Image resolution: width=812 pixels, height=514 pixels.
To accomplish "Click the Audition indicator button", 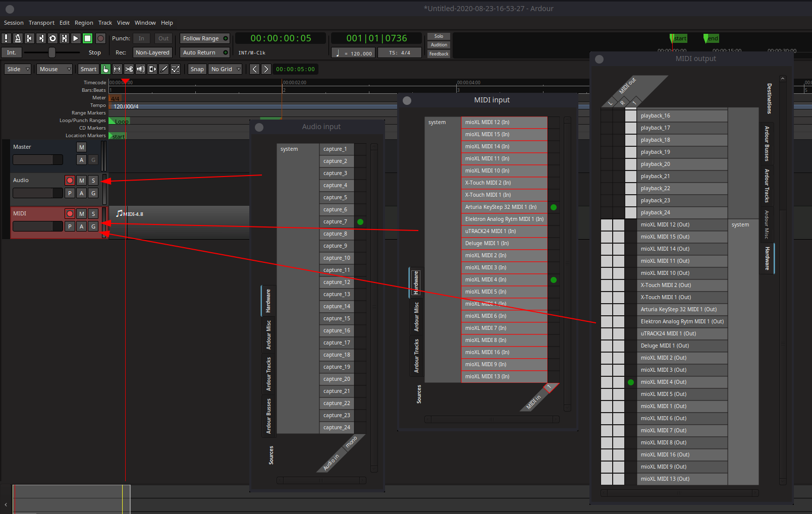I will click(439, 45).
